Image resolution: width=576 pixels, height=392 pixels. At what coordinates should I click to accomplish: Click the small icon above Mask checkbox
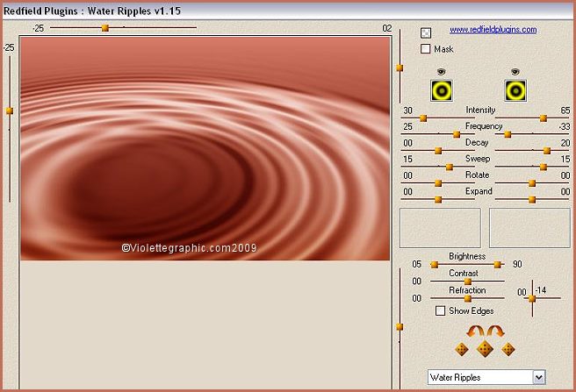[x=426, y=33]
